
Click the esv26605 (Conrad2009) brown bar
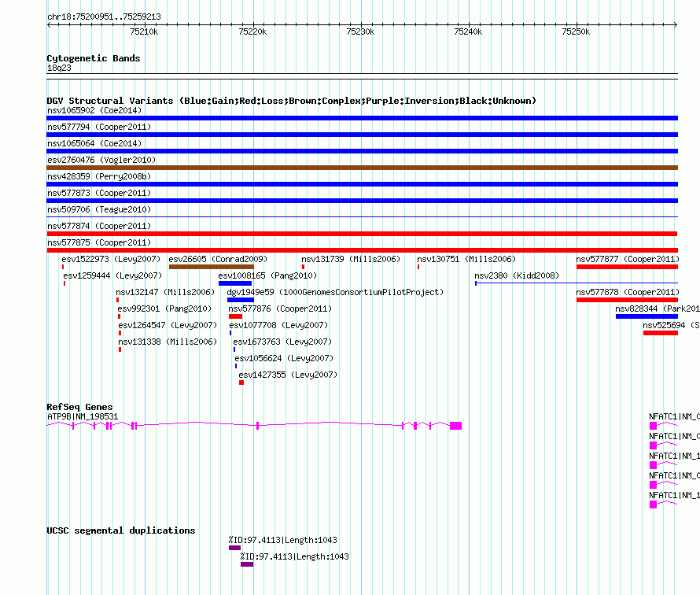[211, 267]
